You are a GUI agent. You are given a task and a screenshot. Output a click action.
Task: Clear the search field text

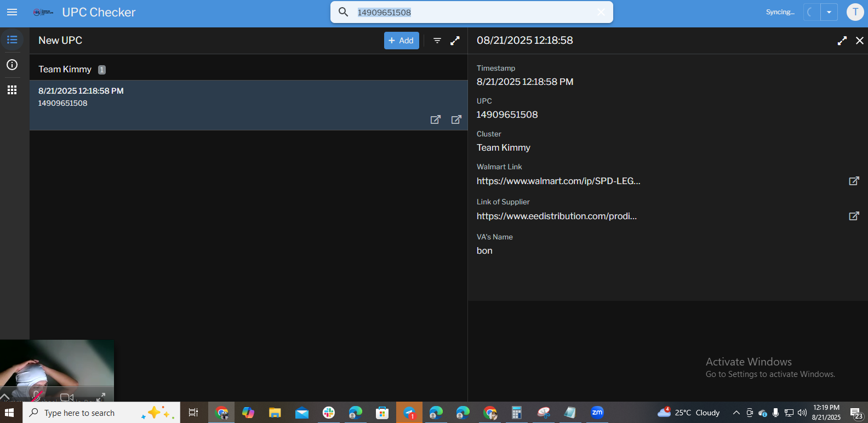click(x=601, y=12)
